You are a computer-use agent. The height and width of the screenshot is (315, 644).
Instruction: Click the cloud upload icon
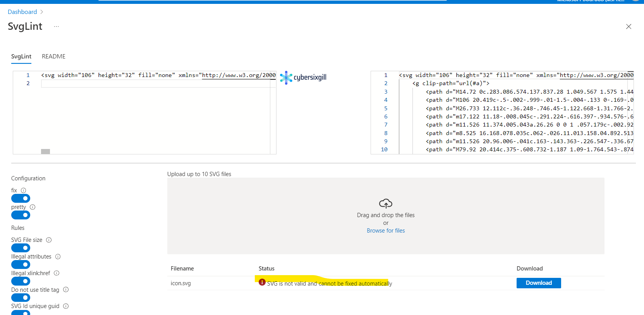[386, 204]
